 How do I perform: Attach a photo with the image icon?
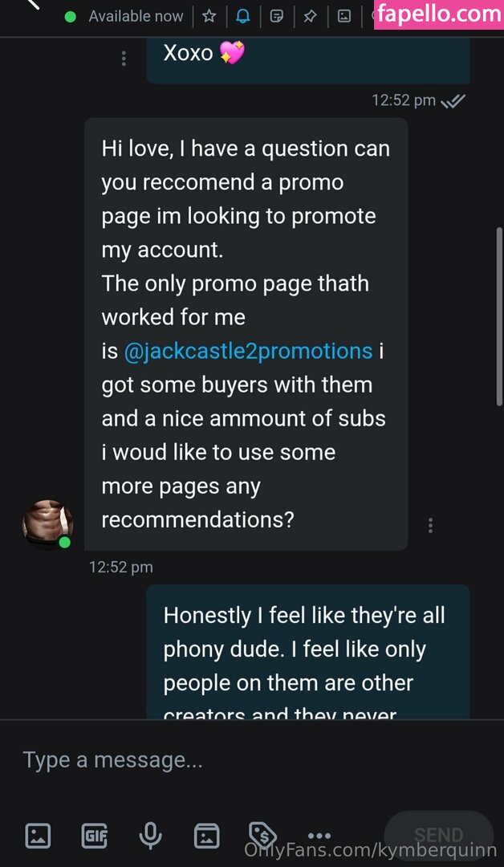pos(38,836)
